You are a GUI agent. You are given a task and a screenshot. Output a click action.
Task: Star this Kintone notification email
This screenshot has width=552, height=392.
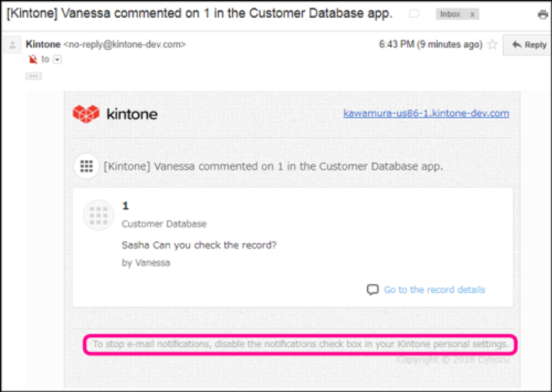(x=492, y=45)
